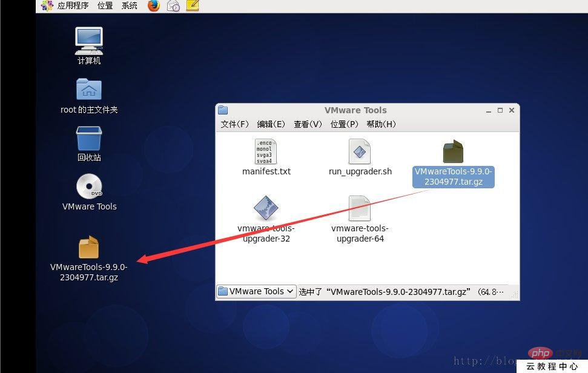Select run_upgrader.sh script icon
This screenshot has height=373, width=588.
point(360,151)
